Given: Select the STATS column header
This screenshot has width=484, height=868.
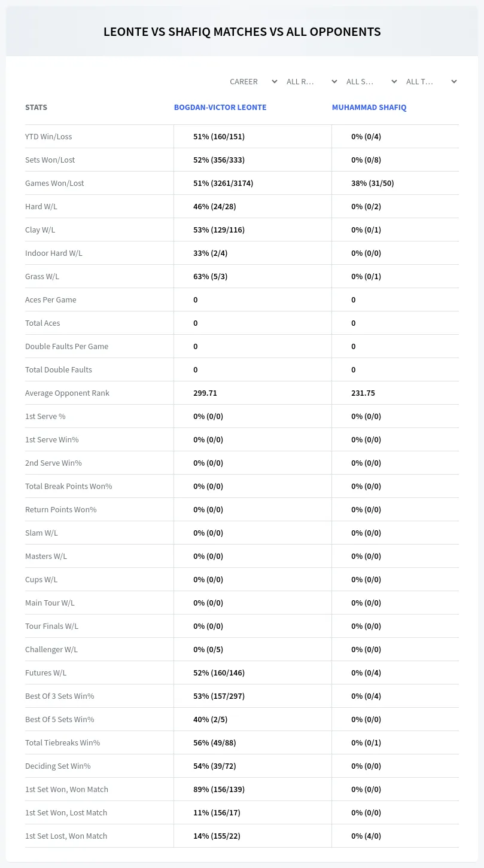Looking at the screenshot, I should click(36, 108).
